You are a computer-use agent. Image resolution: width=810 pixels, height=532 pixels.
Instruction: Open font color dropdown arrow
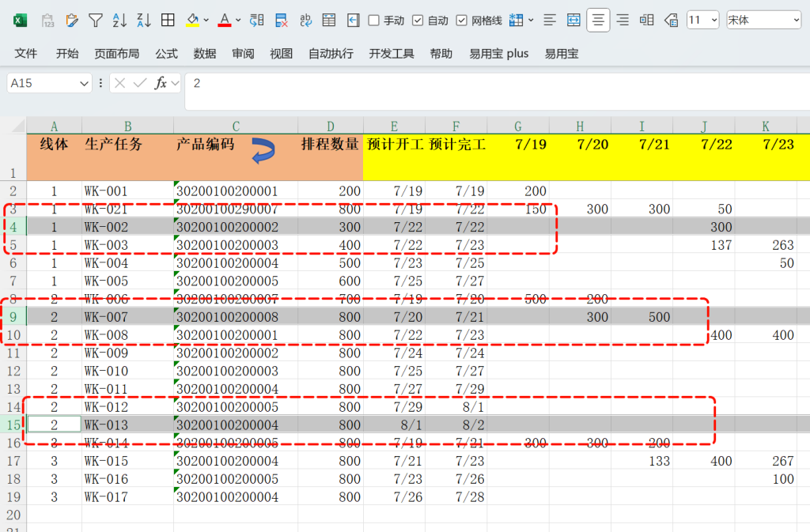click(x=238, y=21)
